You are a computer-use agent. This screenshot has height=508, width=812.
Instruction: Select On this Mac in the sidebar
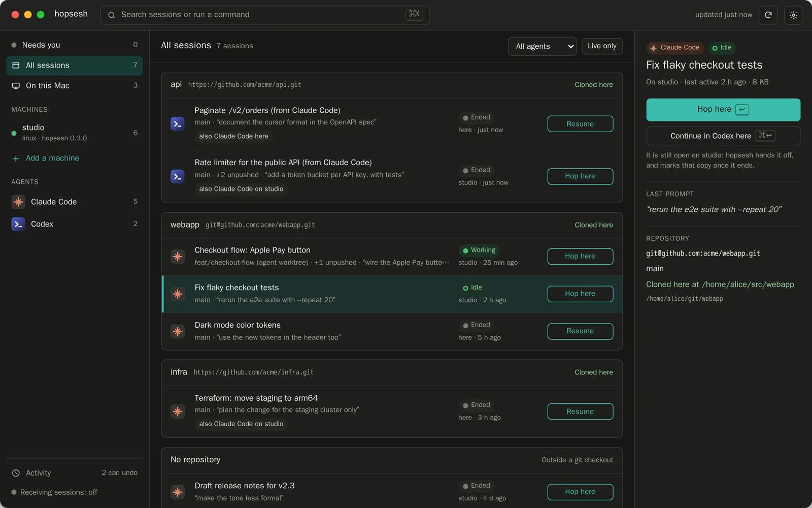pyautogui.click(x=75, y=86)
